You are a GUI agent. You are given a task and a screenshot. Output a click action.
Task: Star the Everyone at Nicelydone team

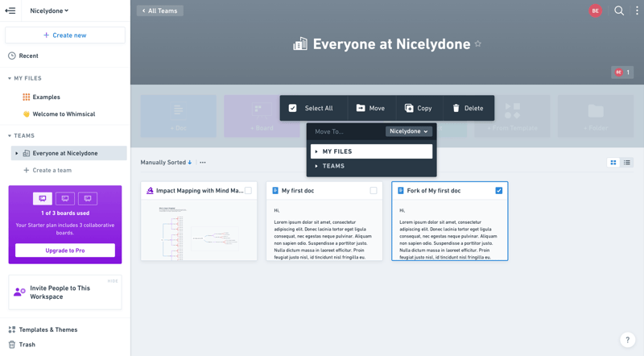pyautogui.click(x=477, y=43)
